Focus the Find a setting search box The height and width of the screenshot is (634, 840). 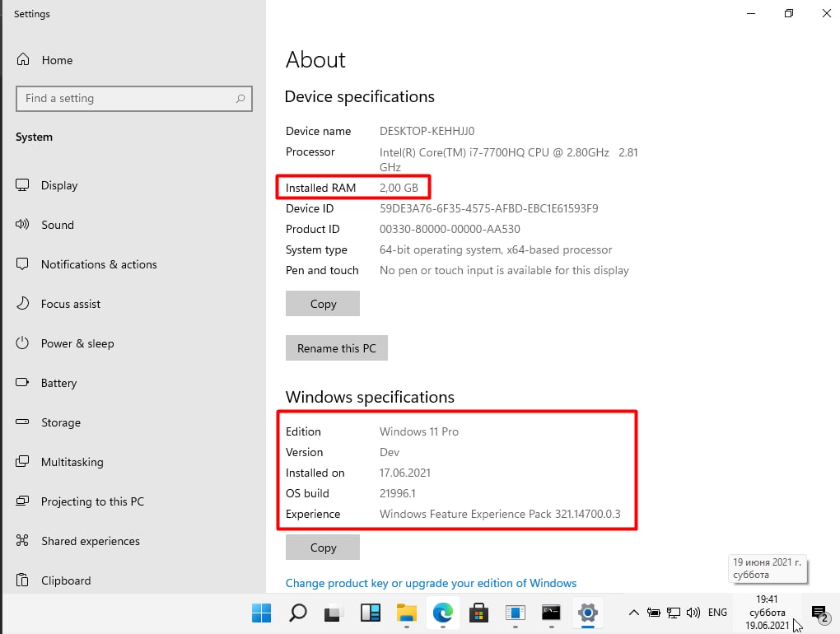[134, 99]
